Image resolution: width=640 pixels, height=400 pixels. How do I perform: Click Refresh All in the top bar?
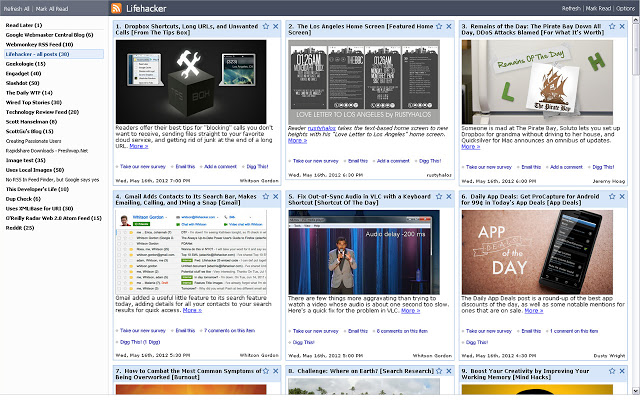(16, 9)
